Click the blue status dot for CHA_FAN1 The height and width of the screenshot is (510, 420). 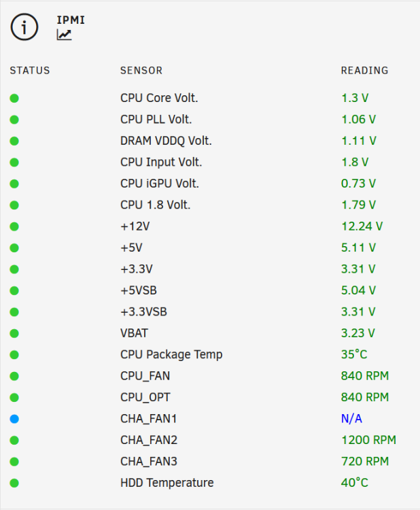pyautogui.click(x=14, y=419)
